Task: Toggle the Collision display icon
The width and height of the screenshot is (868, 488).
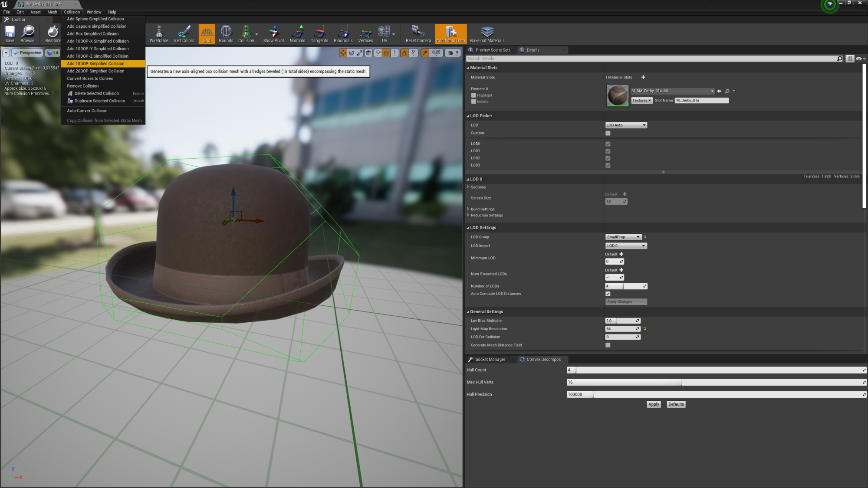Action: 245,33
